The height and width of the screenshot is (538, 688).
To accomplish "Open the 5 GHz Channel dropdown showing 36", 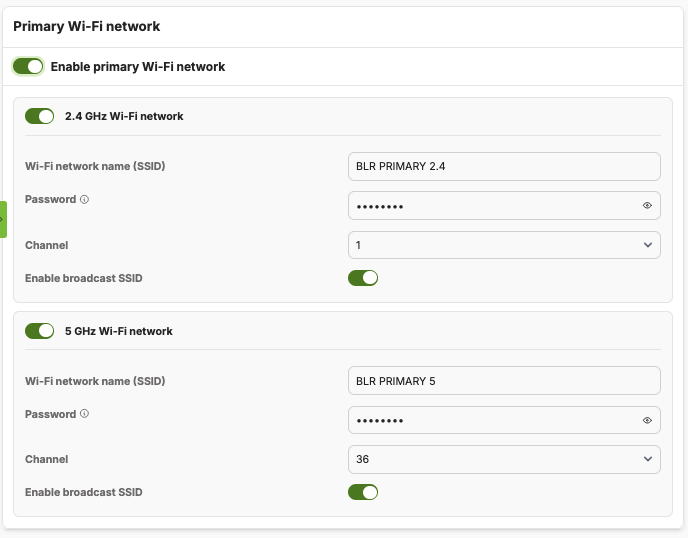I will click(x=504, y=459).
